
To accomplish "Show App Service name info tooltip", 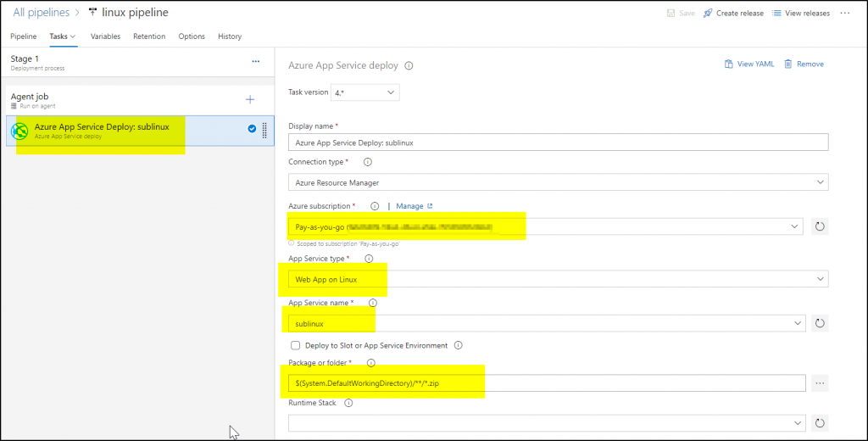I will [373, 303].
